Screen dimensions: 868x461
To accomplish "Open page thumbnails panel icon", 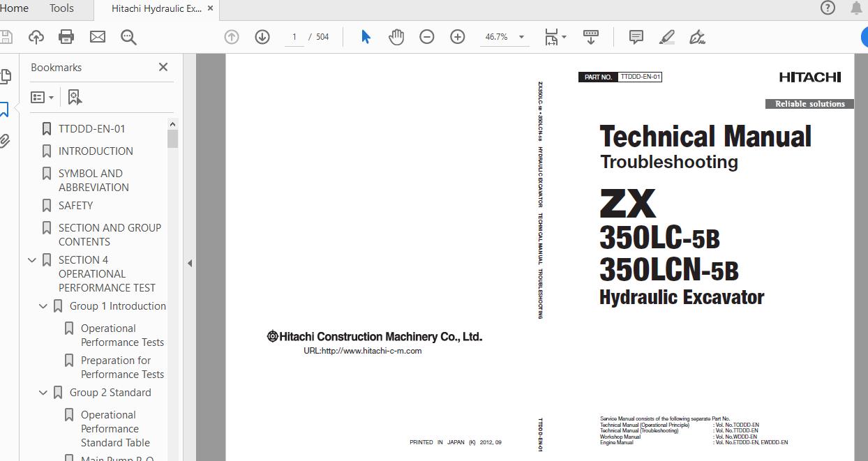I will point(5,76).
